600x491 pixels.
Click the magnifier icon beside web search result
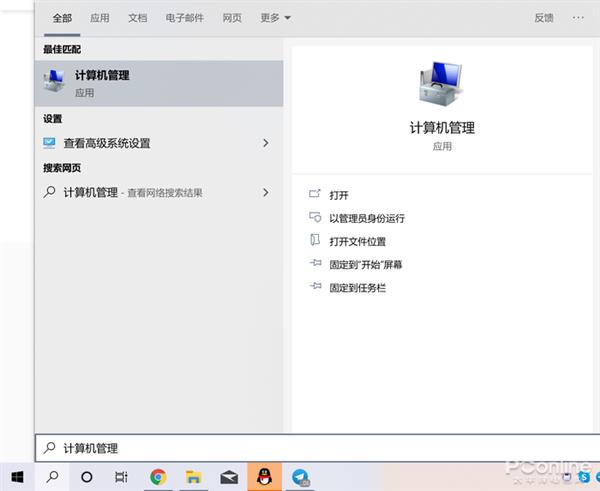click(49, 192)
